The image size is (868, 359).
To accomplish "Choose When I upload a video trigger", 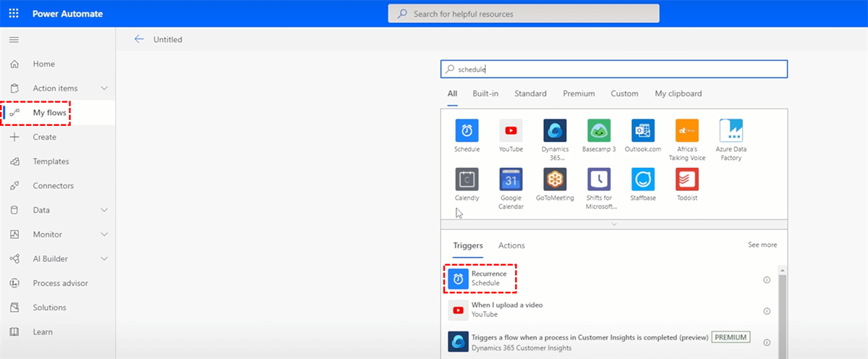I will [609, 310].
